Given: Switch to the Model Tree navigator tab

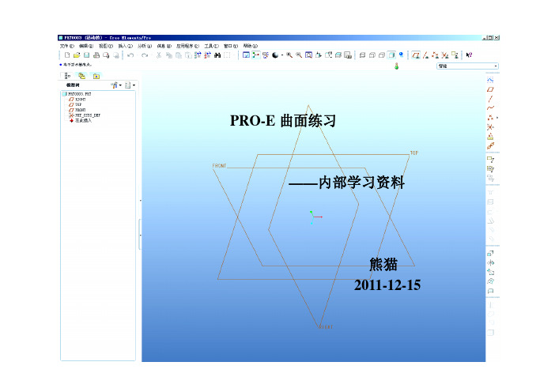Looking at the screenshot, I should pos(66,76).
